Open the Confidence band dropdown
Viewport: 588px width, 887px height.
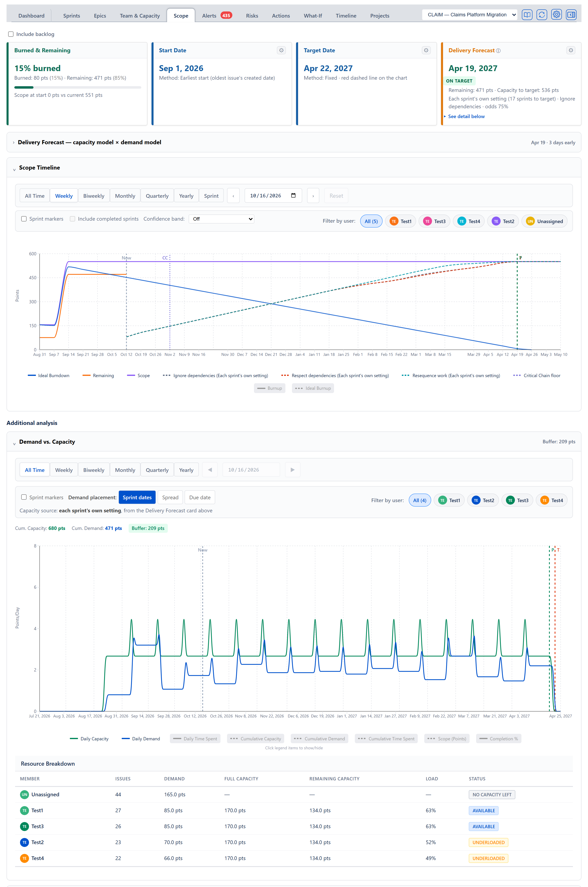(x=221, y=219)
